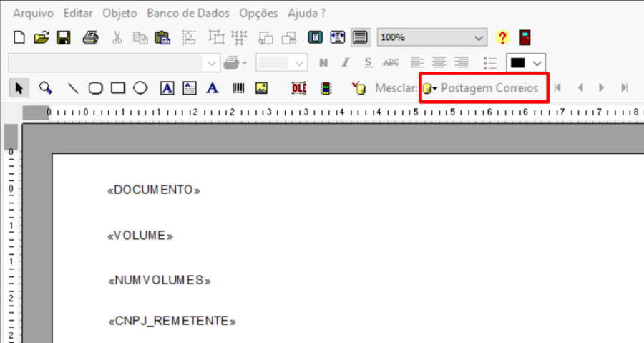644x343 pixels.
Task: Insert a paragraph text frame
Action: [190, 88]
